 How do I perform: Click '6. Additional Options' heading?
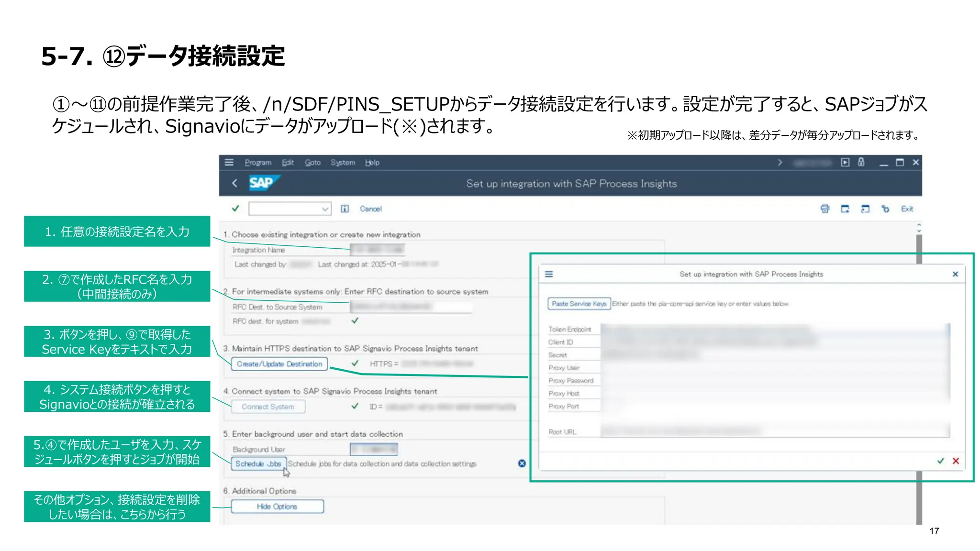click(x=259, y=491)
